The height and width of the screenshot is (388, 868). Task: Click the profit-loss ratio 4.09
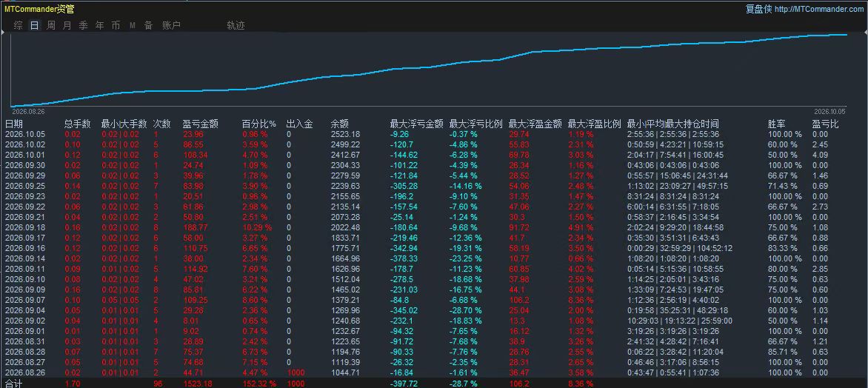coord(820,155)
